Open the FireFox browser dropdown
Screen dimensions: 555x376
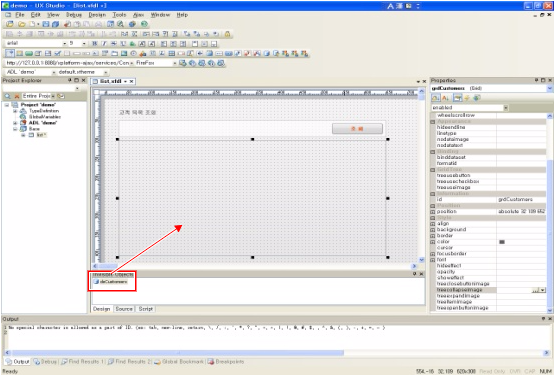(174, 63)
